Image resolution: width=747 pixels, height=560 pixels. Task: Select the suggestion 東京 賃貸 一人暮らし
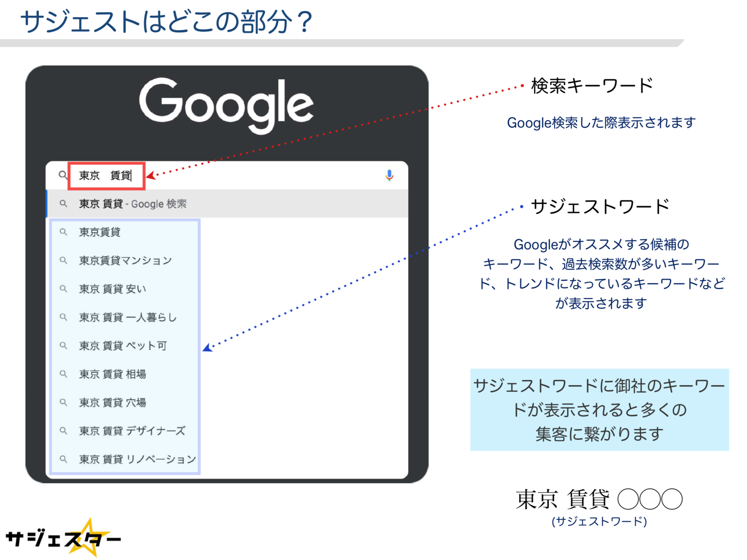[127, 318]
